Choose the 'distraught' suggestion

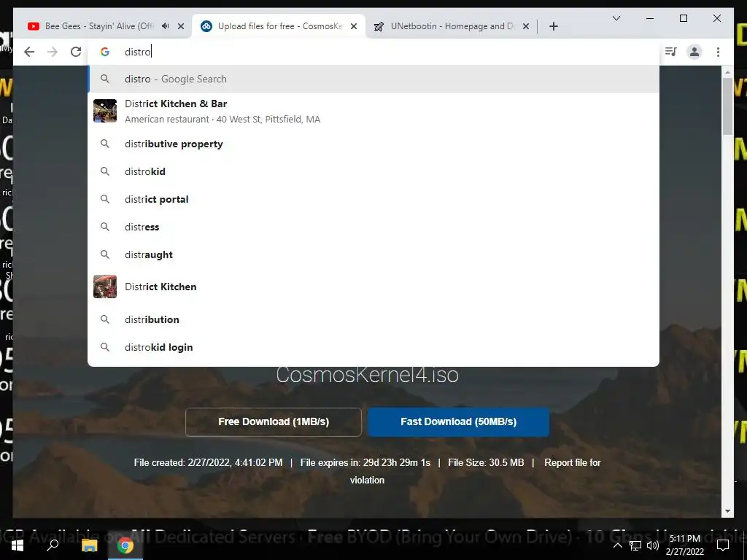coord(373,254)
